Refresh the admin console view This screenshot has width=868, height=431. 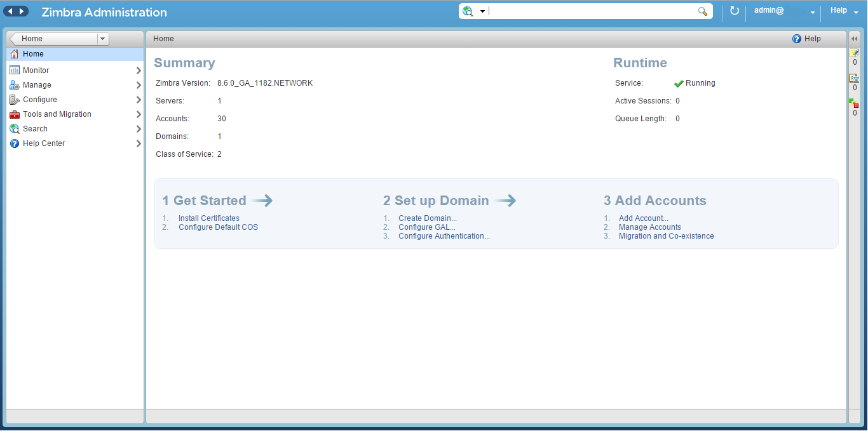coord(735,11)
